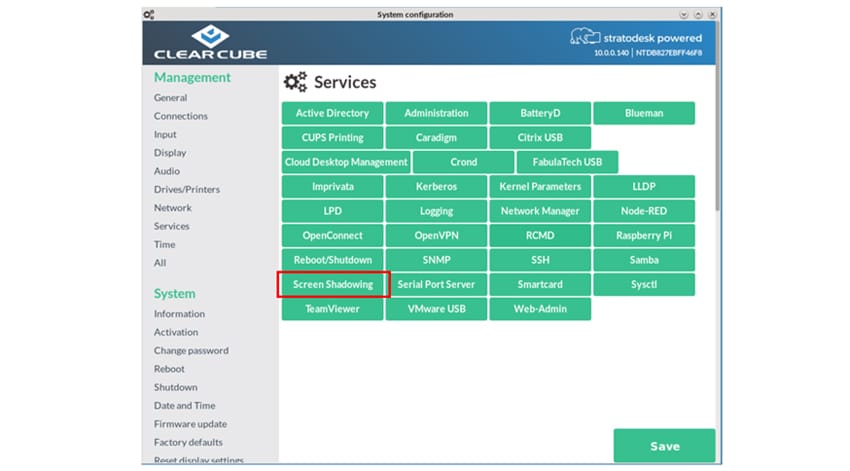This screenshot has width=850, height=471.
Task: Select Reboot under System
Action: coord(169,369)
